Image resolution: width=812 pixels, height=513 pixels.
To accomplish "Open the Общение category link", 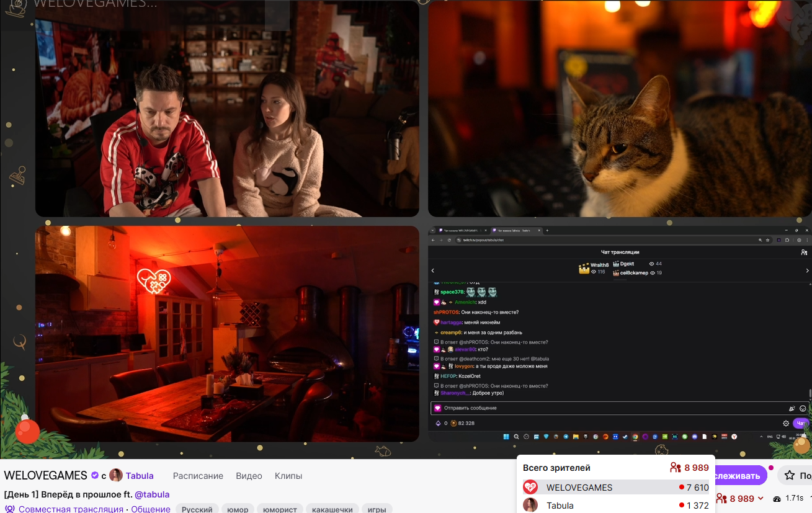I will [x=151, y=509].
